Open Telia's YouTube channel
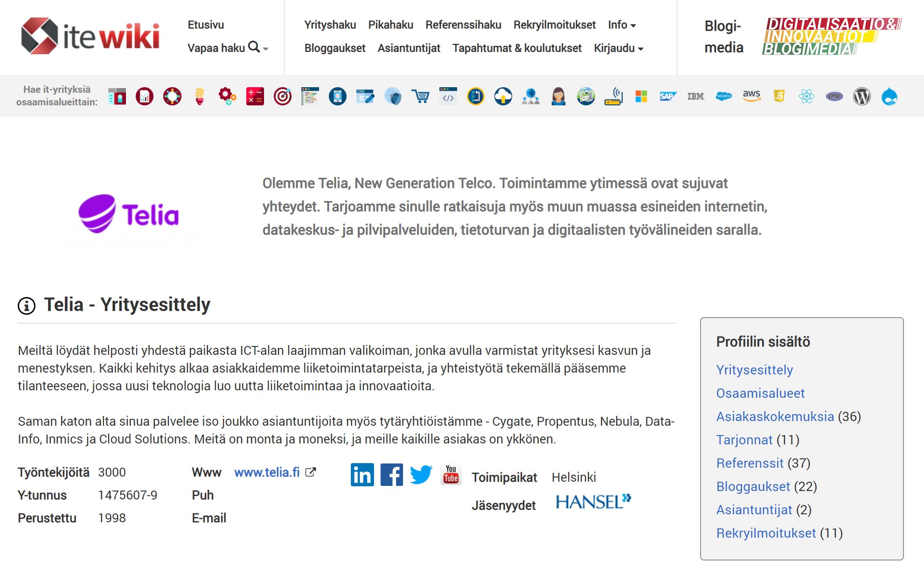The height and width of the screenshot is (588, 924). coord(451,475)
